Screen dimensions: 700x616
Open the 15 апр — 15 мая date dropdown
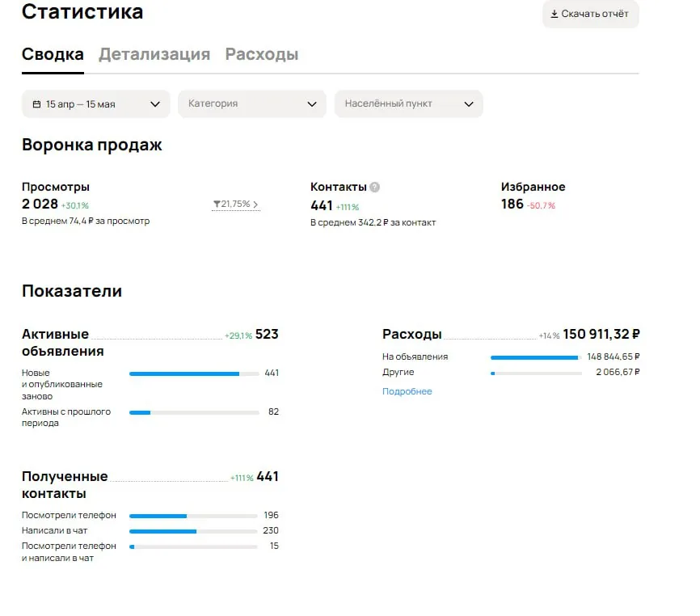(x=96, y=104)
